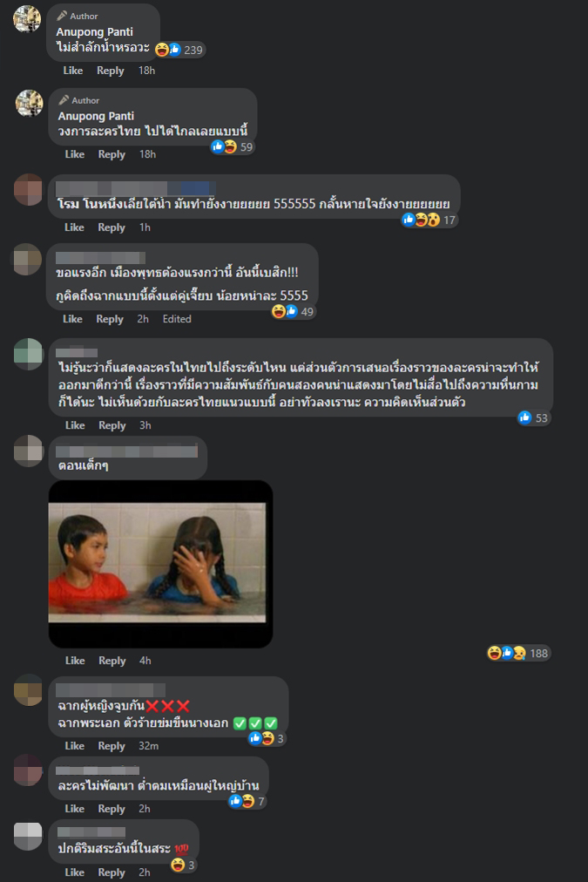View edit history via Edited label

[x=177, y=319]
